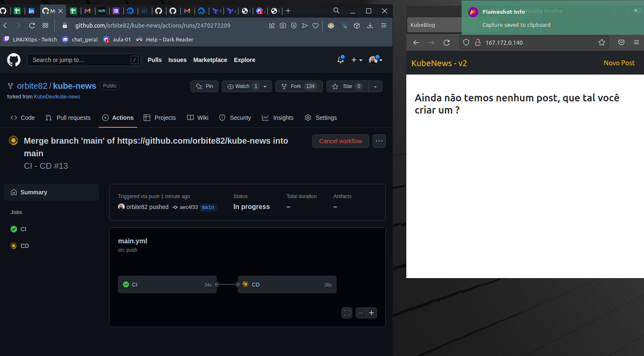Click the Opera send to My Flow icon
This screenshot has height=356, width=644.
click(x=305, y=26)
